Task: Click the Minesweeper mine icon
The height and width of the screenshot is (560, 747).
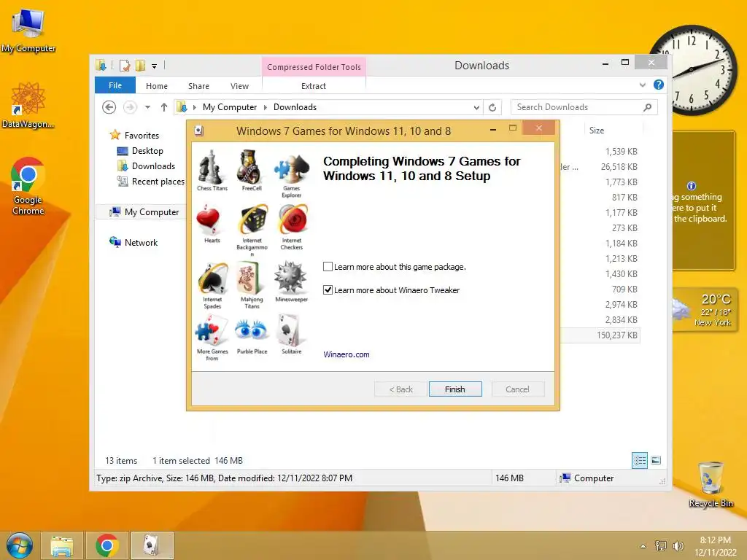Action: coord(290,277)
